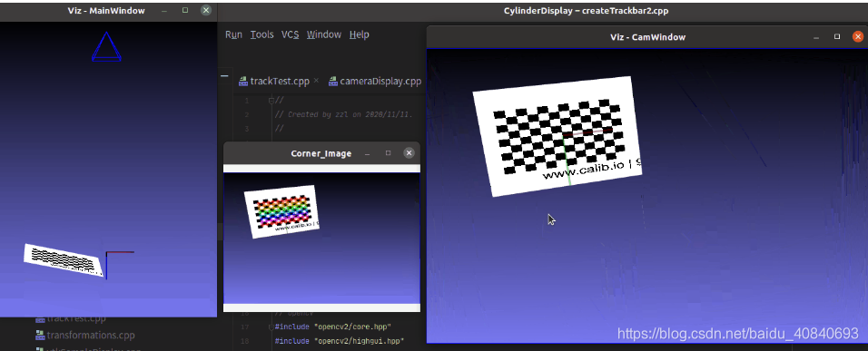Click the trackTest.cpp tab file icon
868x351 pixels.
[243, 82]
